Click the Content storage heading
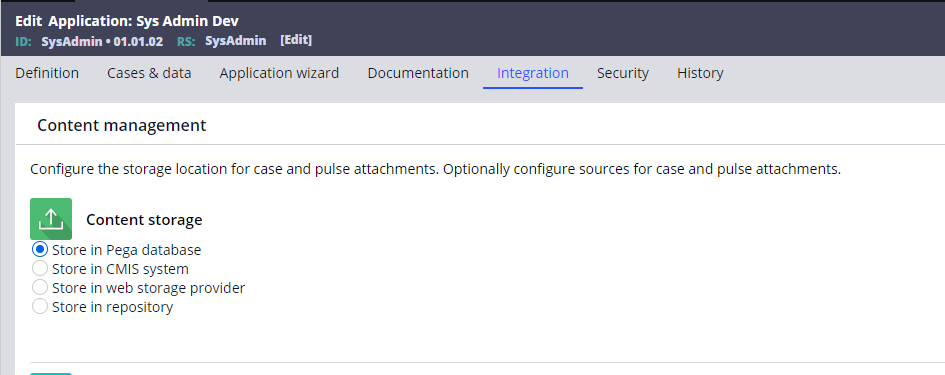The width and height of the screenshot is (945, 375). (x=144, y=220)
